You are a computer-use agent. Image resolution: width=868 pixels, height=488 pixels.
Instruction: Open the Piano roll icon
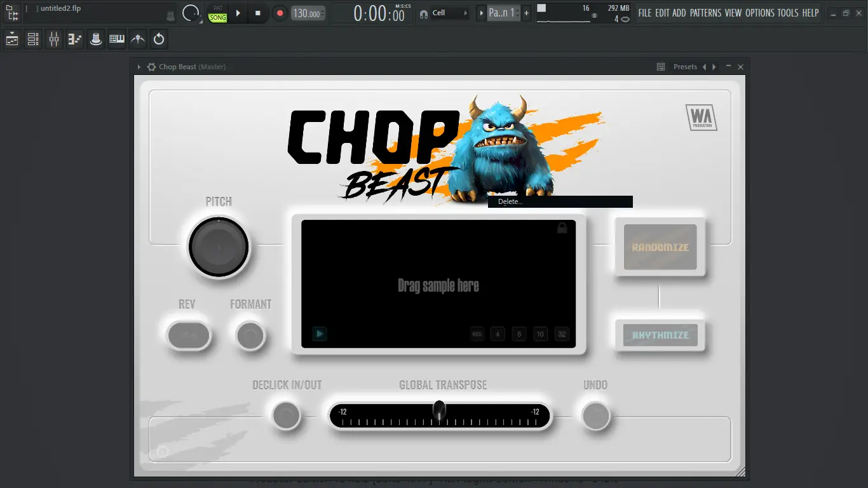coord(74,39)
